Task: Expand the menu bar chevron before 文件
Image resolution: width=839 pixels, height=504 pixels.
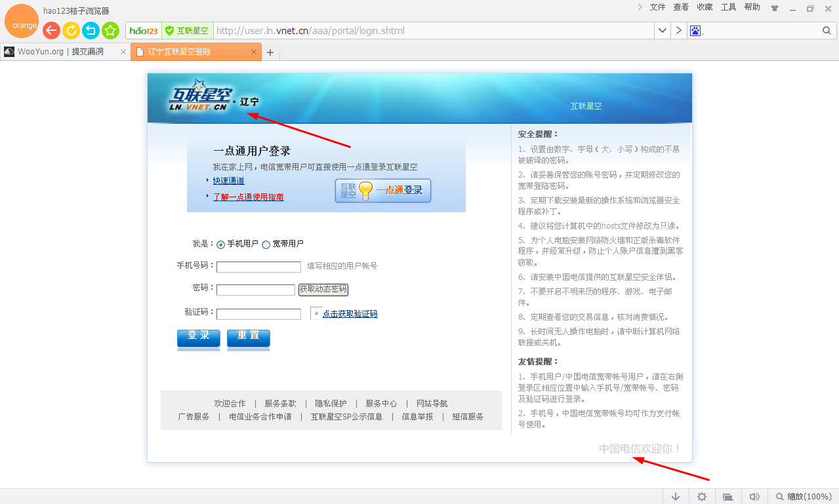Action: 640,7
